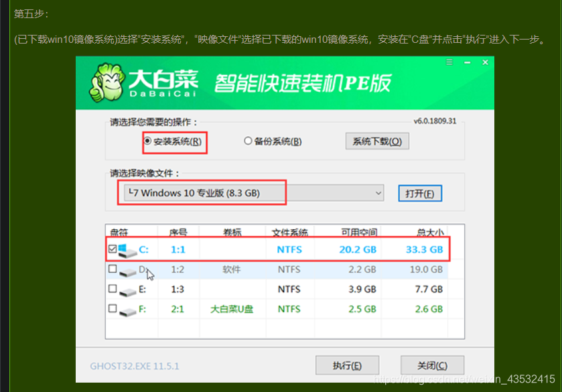The height and width of the screenshot is (392, 562).
Task: Check the D: drive checkbox
Action: (113, 269)
